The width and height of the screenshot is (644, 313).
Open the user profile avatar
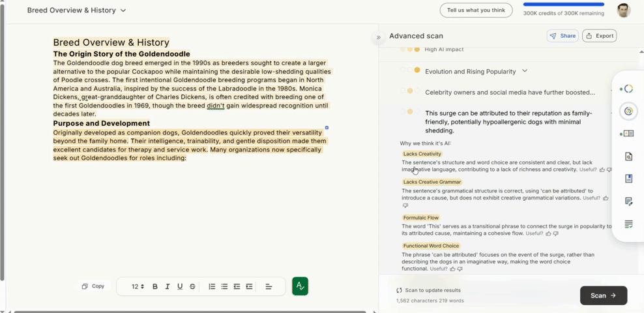point(623,10)
